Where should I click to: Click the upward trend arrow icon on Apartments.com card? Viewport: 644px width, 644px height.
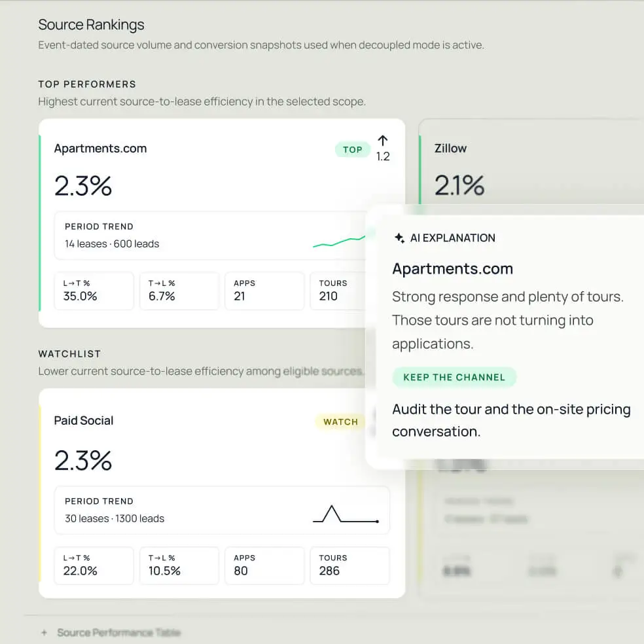(383, 141)
